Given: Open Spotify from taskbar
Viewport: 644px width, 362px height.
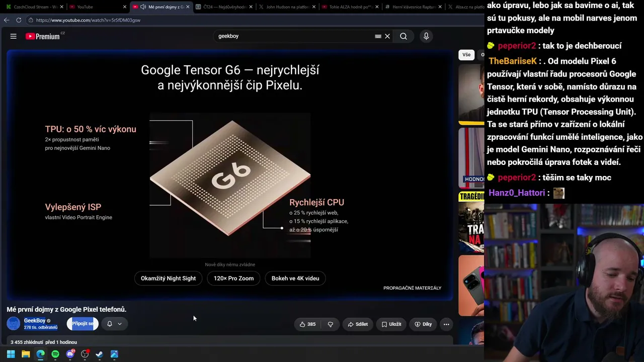Looking at the screenshot, I should 55,354.
